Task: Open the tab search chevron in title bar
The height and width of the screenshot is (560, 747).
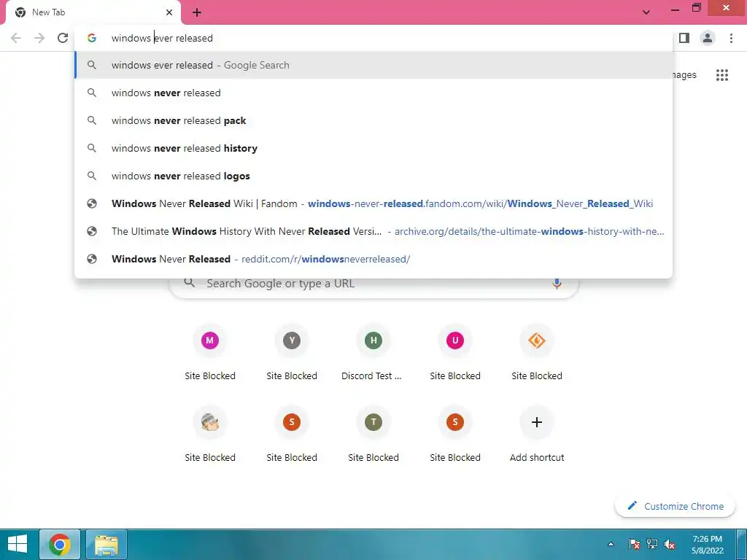Action: (646, 12)
